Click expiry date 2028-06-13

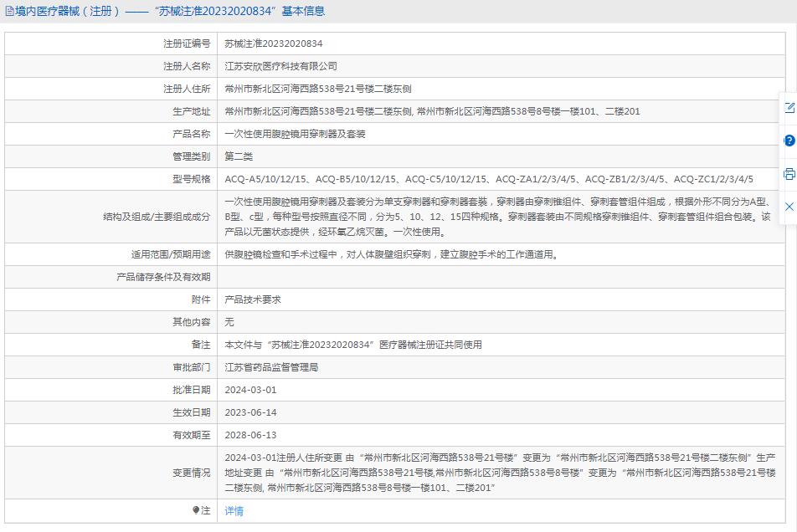tap(250, 435)
